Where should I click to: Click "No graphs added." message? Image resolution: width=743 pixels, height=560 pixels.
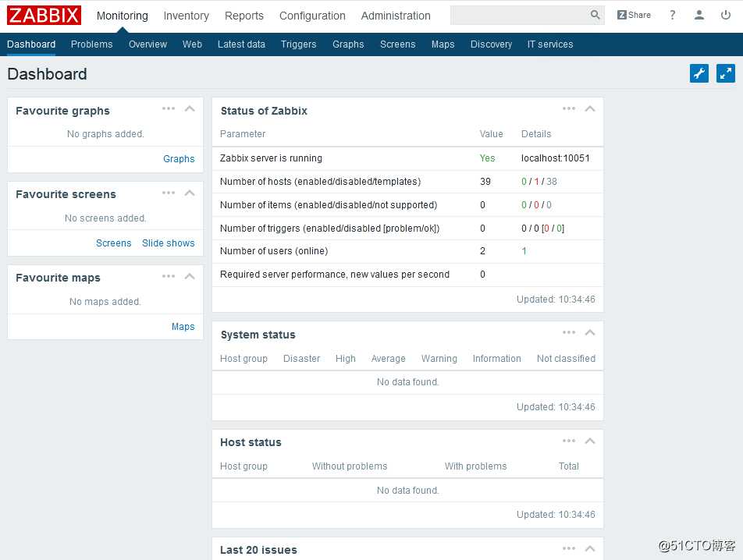[x=105, y=134]
